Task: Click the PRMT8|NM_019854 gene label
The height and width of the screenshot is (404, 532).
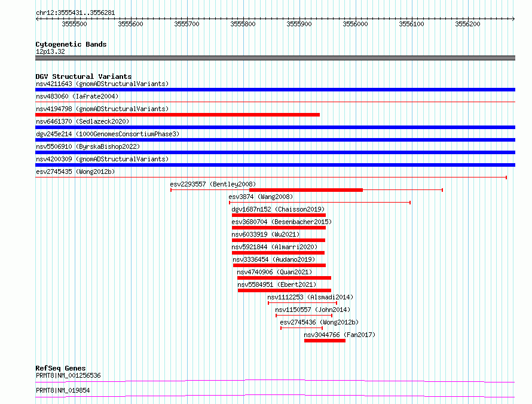Action: pyautogui.click(x=63, y=390)
